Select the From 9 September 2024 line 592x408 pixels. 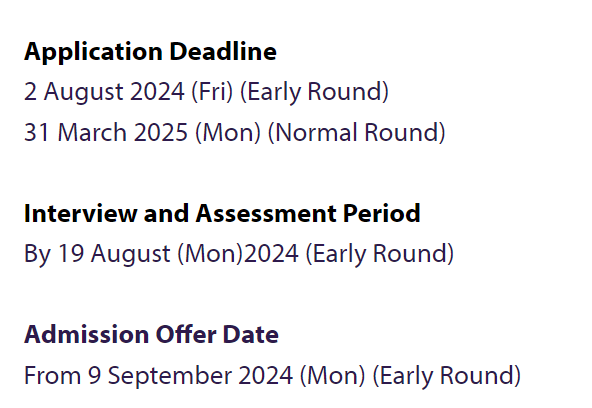coord(272,376)
